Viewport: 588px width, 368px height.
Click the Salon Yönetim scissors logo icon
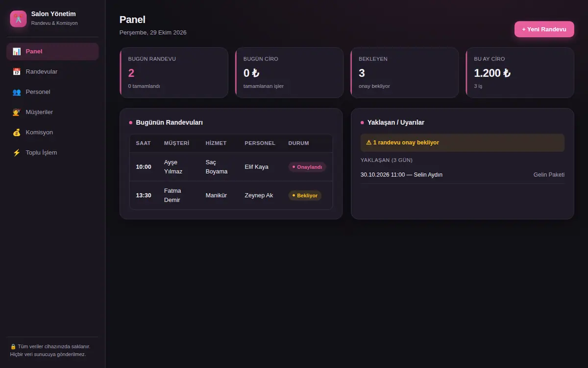[x=18, y=19]
